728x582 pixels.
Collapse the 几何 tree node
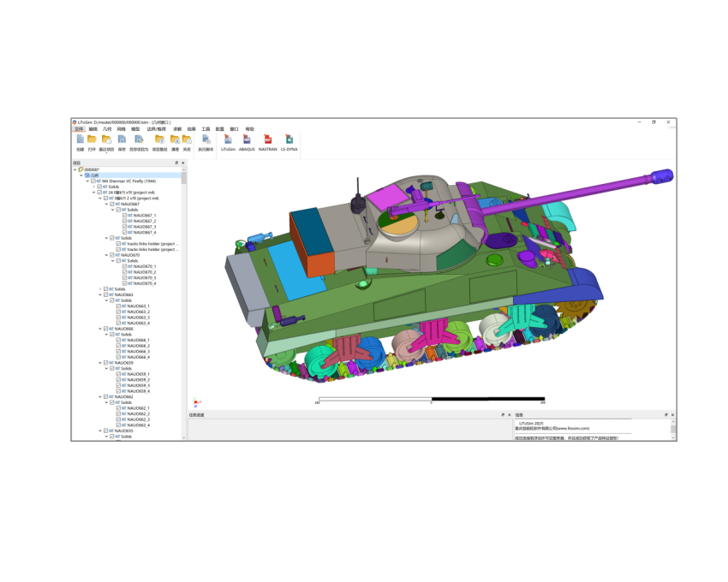(81, 175)
